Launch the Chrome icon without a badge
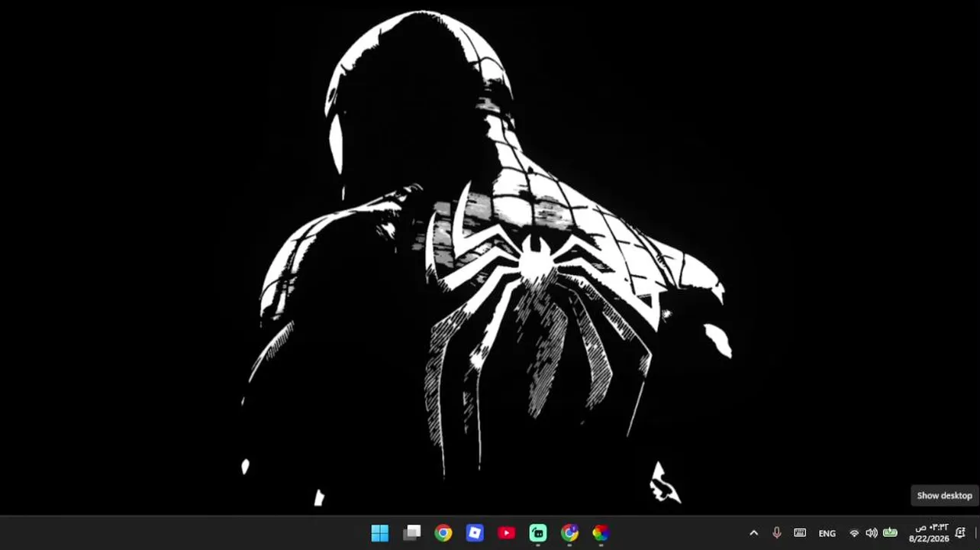 click(443, 532)
